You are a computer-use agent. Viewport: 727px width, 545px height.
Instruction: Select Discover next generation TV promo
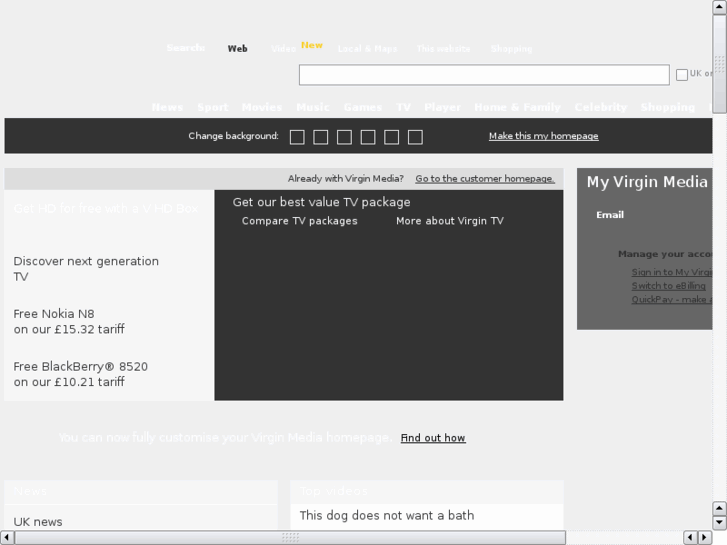click(86, 269)
